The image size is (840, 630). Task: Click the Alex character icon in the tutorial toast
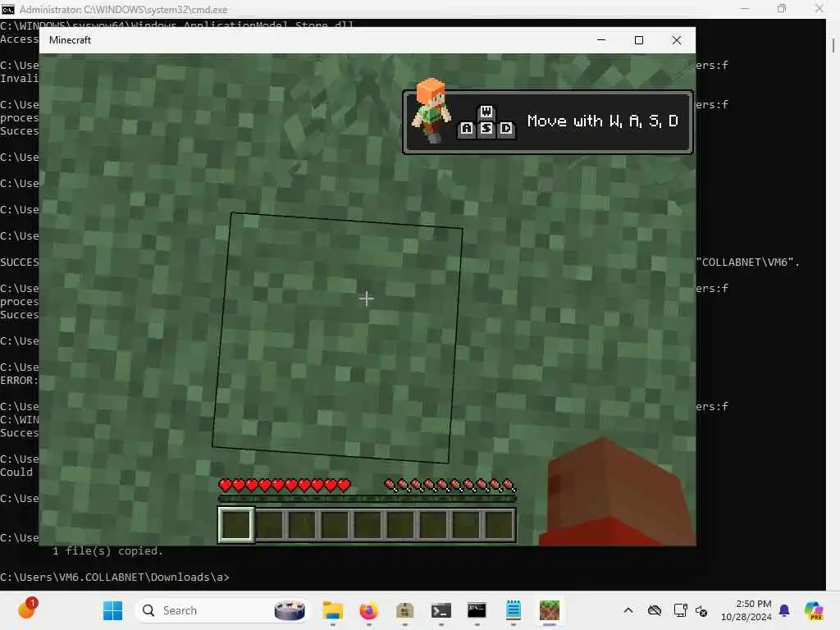point(431,111)
